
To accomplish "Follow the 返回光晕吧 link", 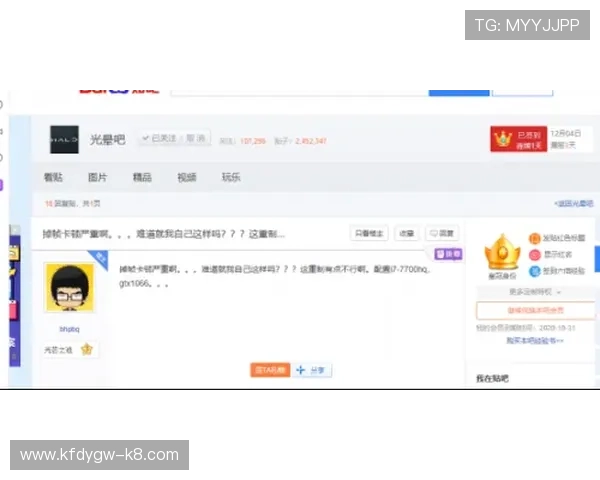I will [x=574, y=204].
